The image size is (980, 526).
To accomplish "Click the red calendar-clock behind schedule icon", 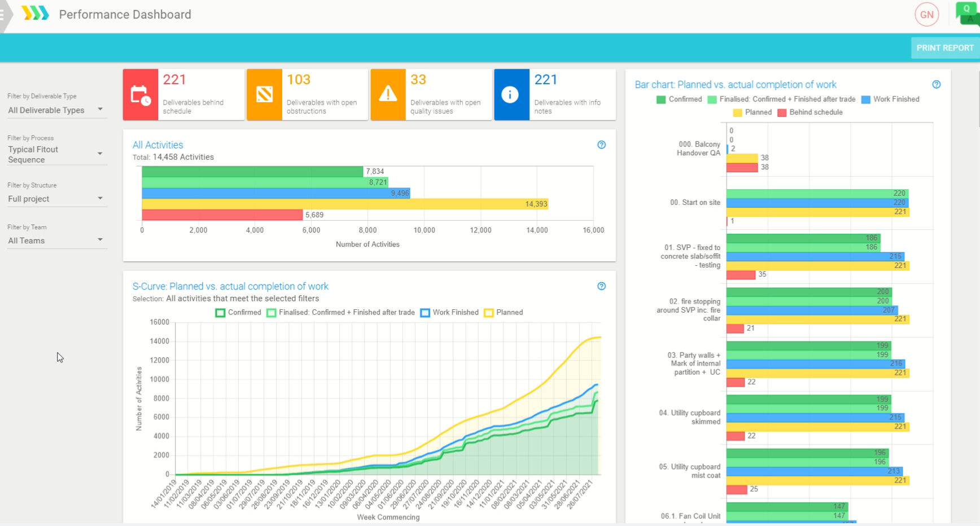I will point(141,95).
